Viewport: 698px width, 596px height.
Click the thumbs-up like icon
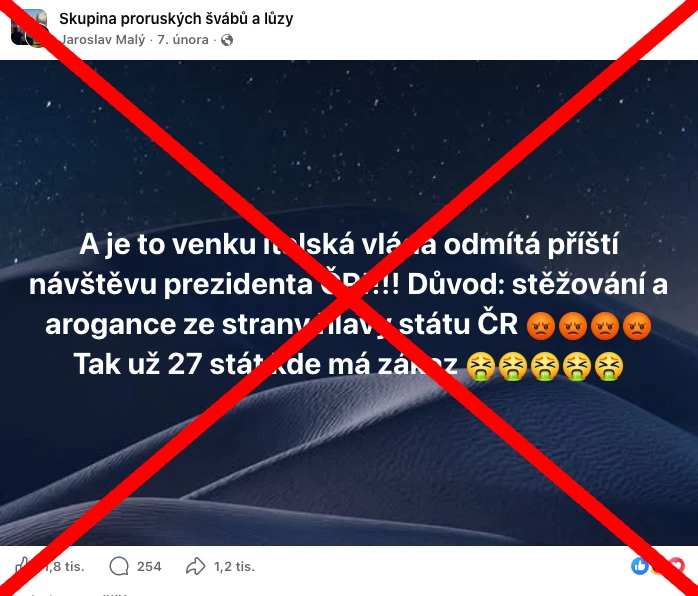click(23, 566)
